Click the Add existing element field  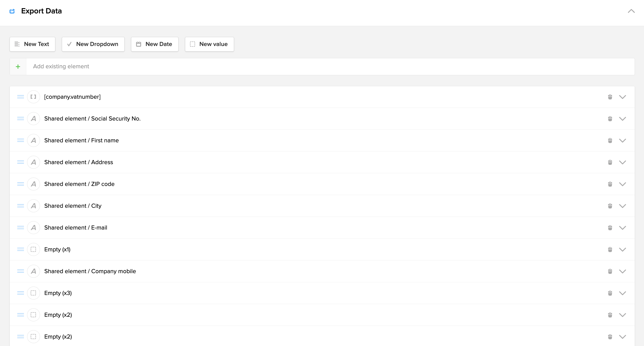pyautogui.click(x=330, y=67)
